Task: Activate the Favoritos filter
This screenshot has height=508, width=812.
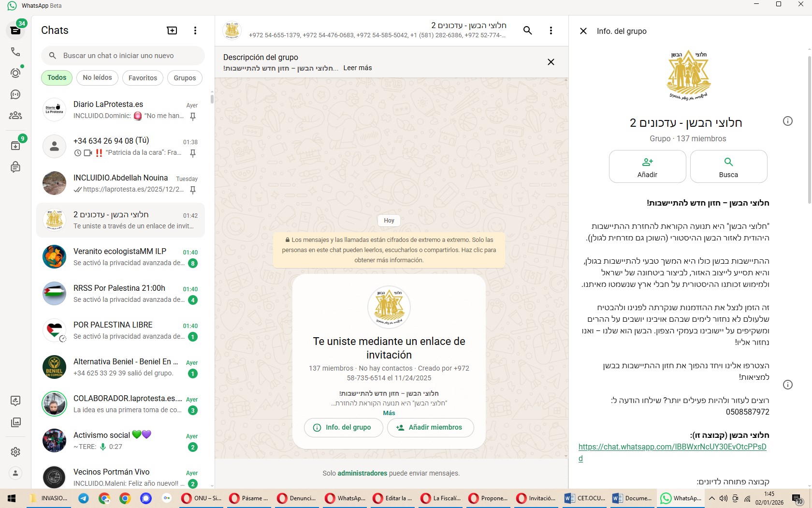Action: coord(142,77)
